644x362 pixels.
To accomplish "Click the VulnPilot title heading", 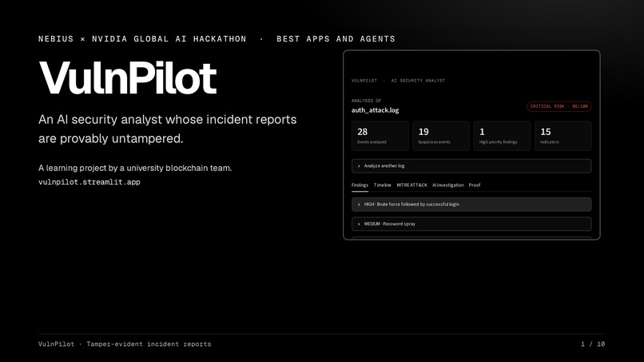I will 127,78.
